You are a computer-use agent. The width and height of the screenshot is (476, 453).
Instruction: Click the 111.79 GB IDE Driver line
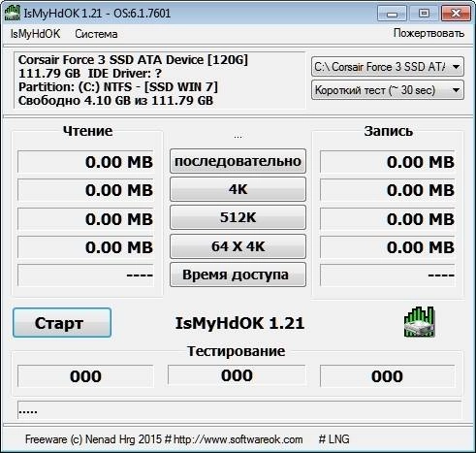90,74
